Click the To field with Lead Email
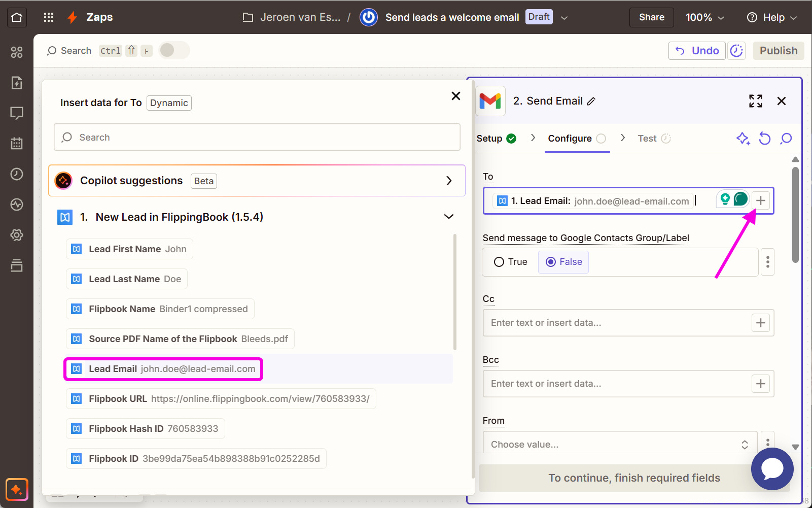 click(x=628, y=201)
